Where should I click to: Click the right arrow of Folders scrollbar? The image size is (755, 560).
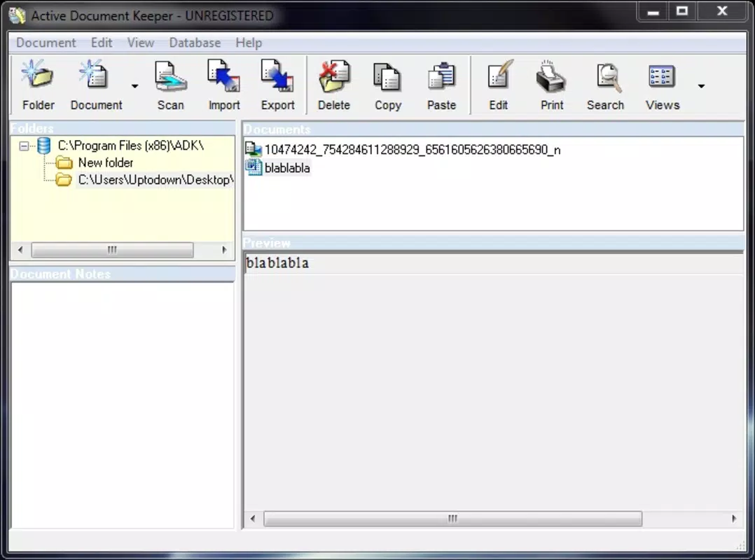tap(224, 250)
